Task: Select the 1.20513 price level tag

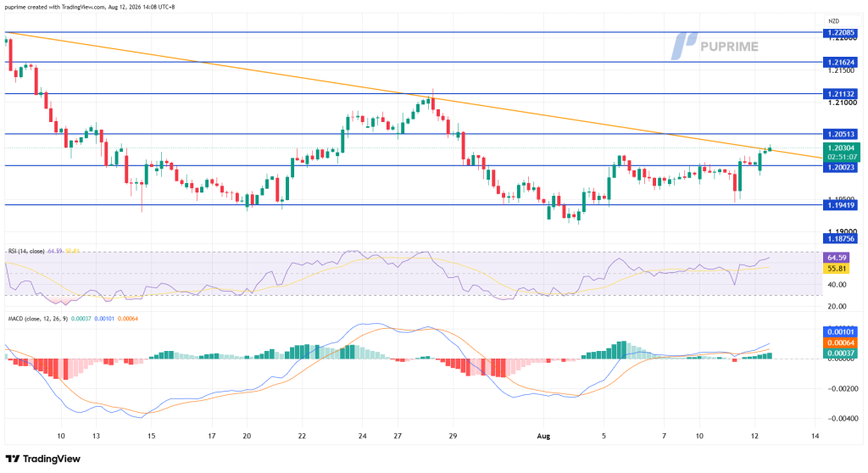Action: pos(840,134)
